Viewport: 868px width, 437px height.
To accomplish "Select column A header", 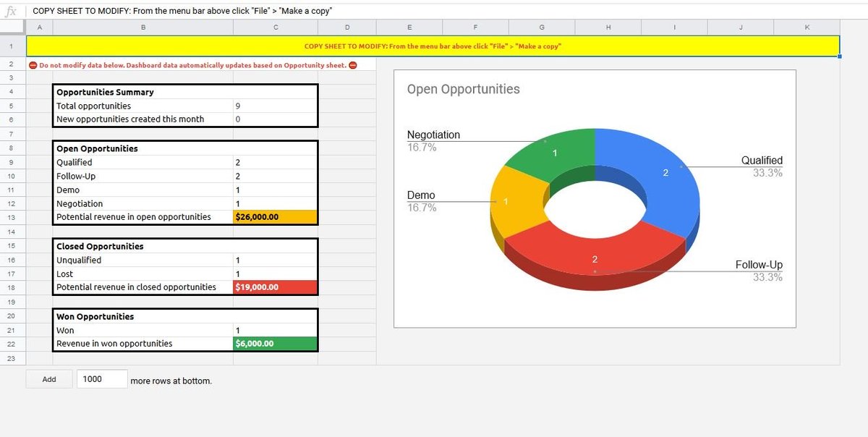I will (39, 27).
